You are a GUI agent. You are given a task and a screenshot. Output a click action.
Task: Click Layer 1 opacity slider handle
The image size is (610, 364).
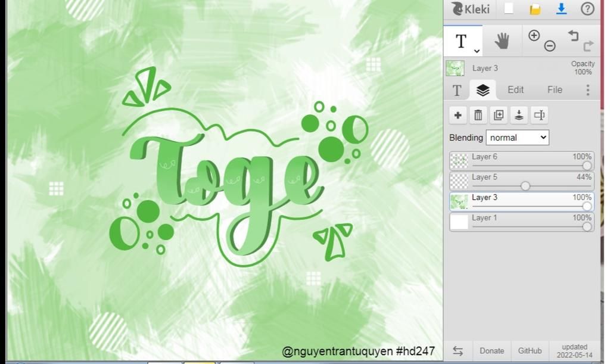coord(587,227)
